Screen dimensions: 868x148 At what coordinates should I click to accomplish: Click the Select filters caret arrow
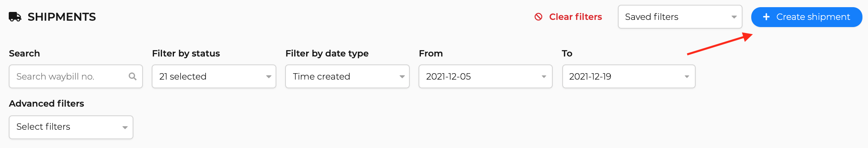point(125,128)
